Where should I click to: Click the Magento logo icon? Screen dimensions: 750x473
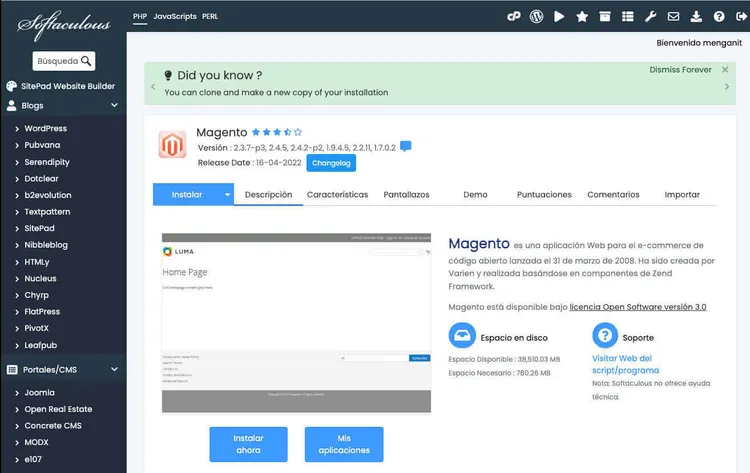(x=172, y=144)
